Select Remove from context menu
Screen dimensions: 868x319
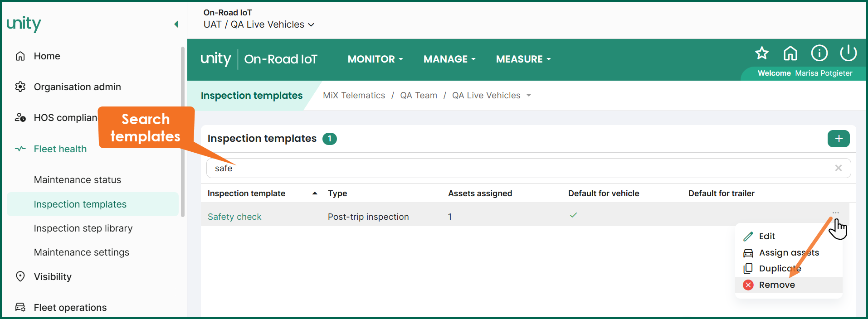coord(776,285)
